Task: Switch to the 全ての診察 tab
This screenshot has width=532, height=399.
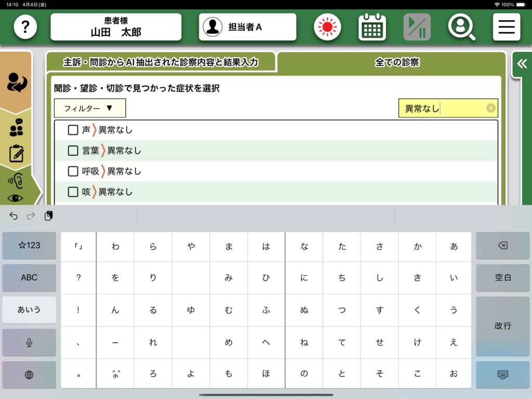Action: pos(396,63)
